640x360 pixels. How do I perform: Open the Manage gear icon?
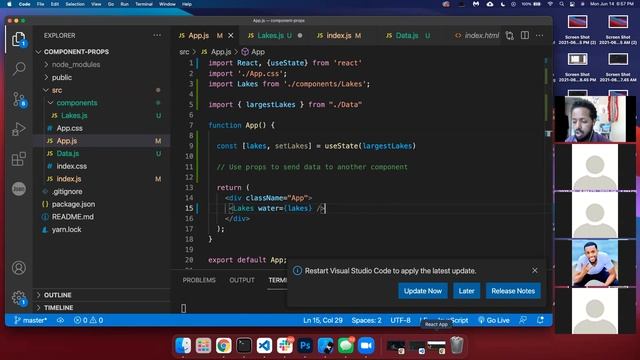click(x=18, y=298)
